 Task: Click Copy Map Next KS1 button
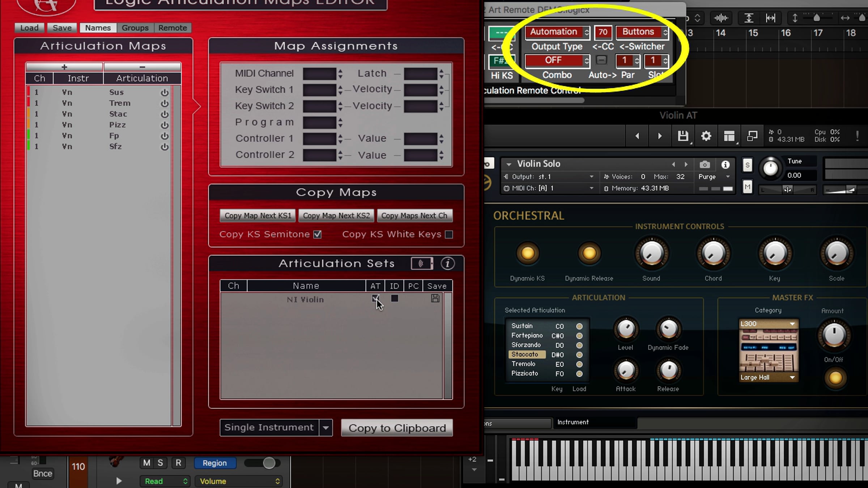(x=258, y=216)
